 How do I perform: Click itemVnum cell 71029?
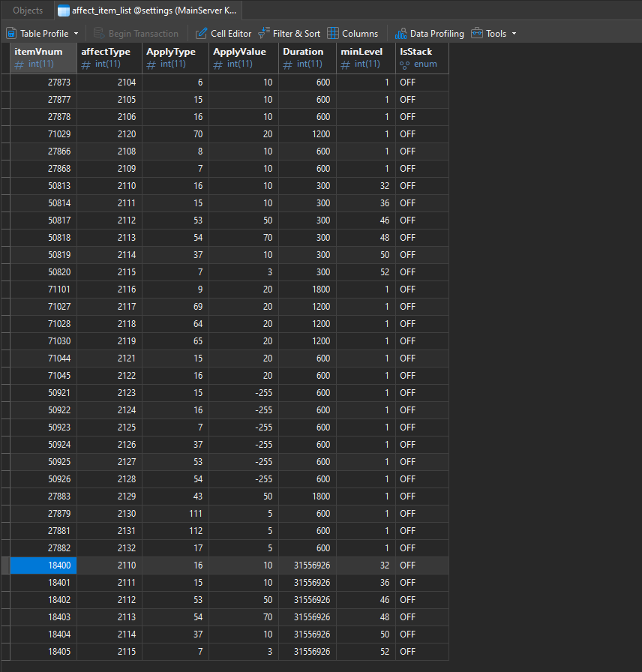(x=43, y=134)
